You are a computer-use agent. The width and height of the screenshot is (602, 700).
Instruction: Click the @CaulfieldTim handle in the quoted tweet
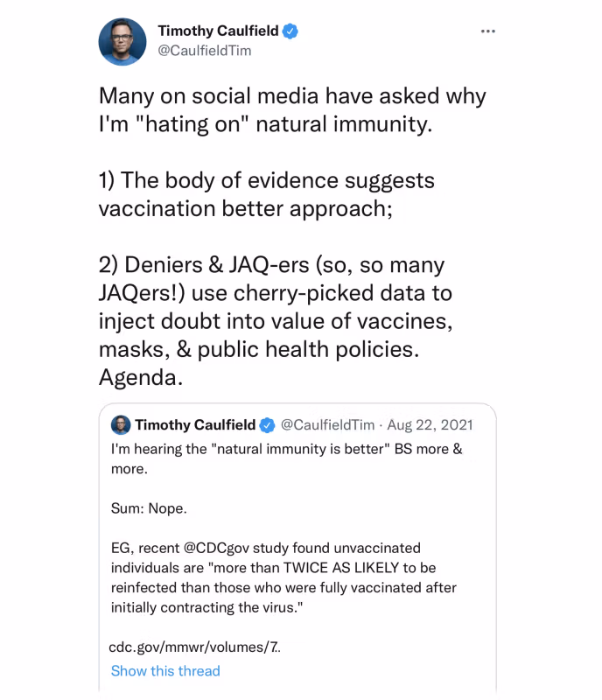point(326,424)
